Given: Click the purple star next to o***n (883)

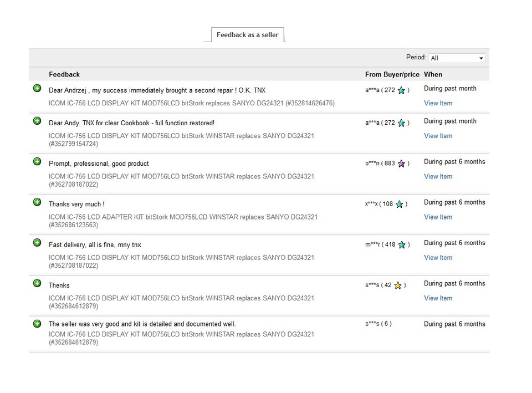Looking at the screenshot, I should [x=401, y=164].
